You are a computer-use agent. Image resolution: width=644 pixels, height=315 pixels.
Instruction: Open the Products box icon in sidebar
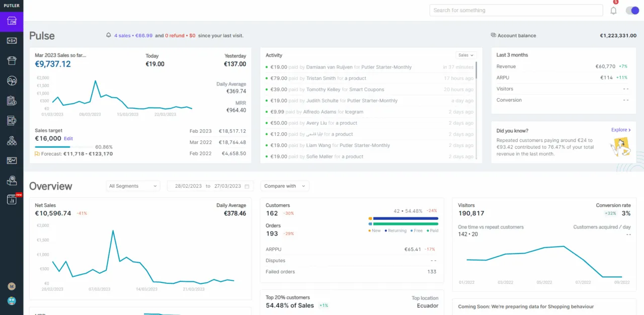click(x=12, y=60)
